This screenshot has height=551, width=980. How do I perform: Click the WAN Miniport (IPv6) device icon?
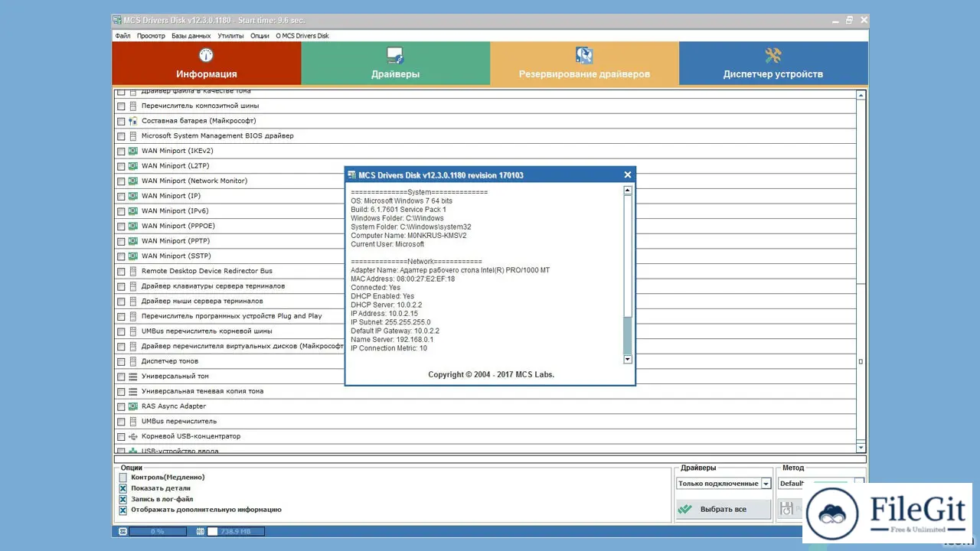point(133,211)
